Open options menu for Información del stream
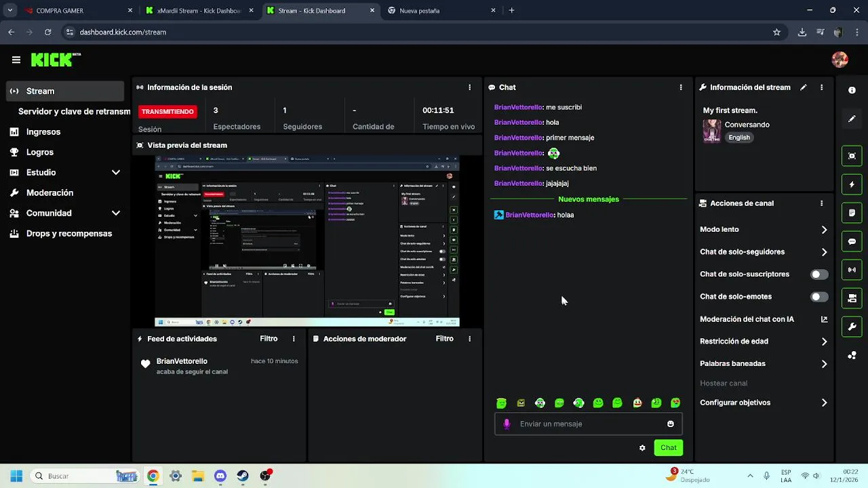Screen dimensions: 868x488 pos(821,87)
